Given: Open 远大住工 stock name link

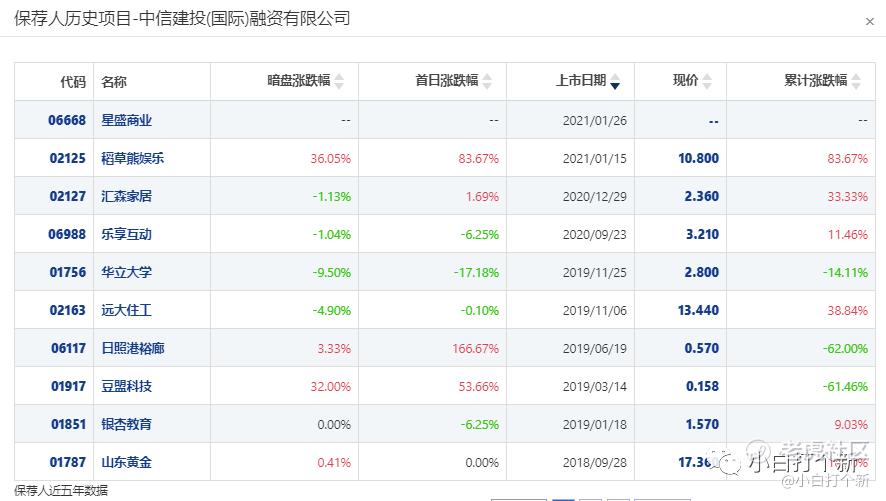Looking at the screenshot, I should (126, 310).
